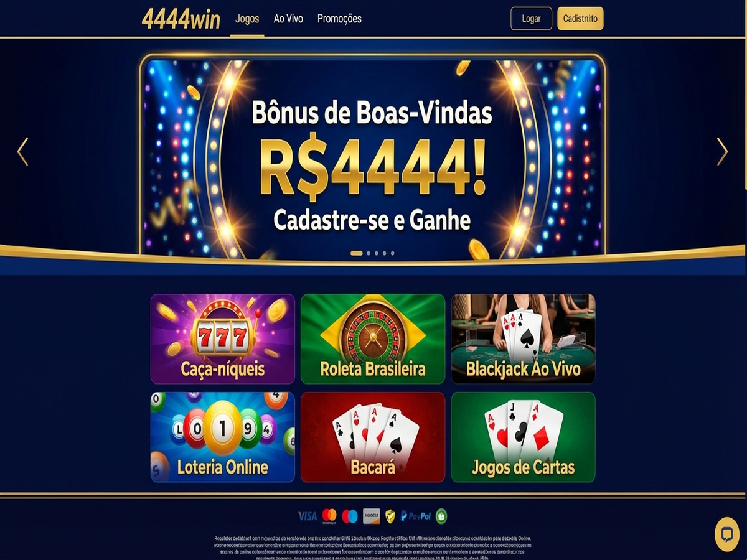This screenshot has height=560, width=747.
Task: Open the Jogos tab
Action: click(247, 19)
